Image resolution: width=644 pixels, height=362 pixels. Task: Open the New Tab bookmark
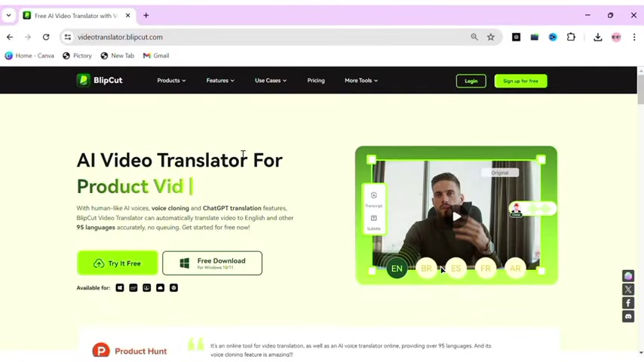[118, 56]
